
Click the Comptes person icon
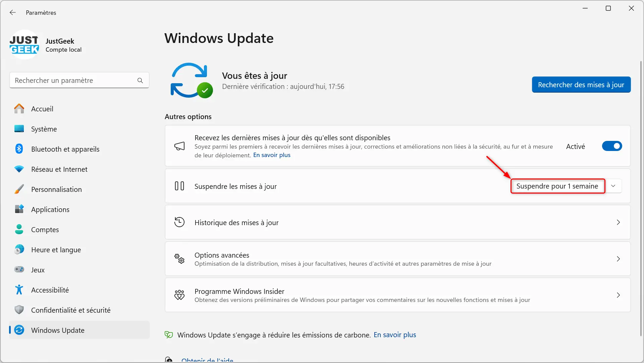click(x=19, y=229)
